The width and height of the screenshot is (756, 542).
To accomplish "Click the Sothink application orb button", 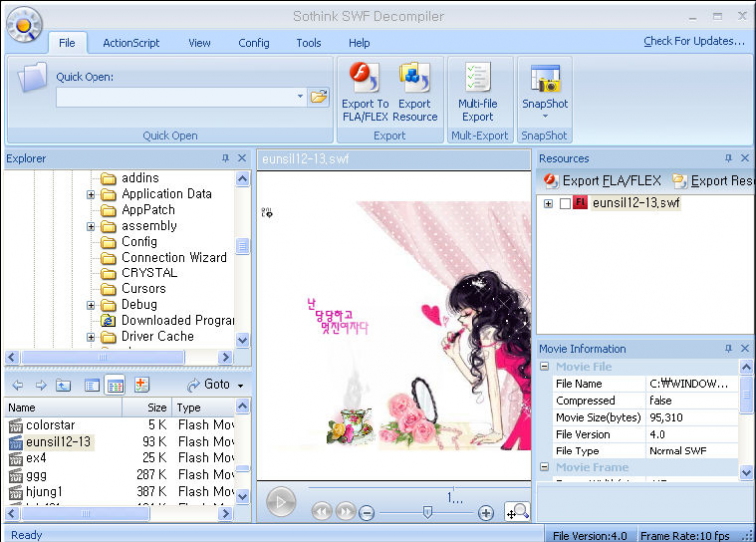I will 24,25.
